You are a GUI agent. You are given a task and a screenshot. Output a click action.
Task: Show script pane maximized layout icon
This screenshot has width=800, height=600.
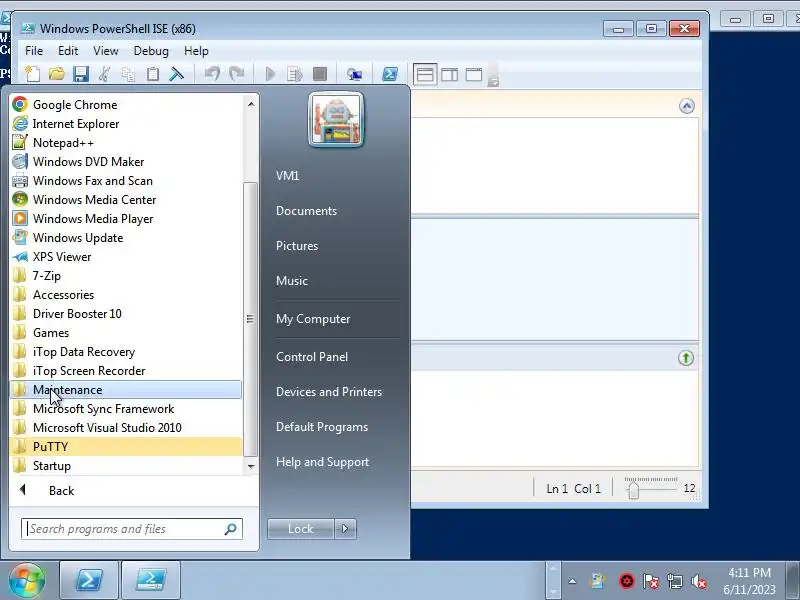(x=474, y=74)
